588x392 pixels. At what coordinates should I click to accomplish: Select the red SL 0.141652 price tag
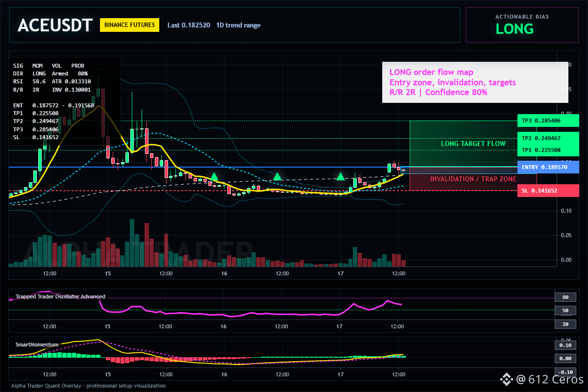tap(548, 191)
